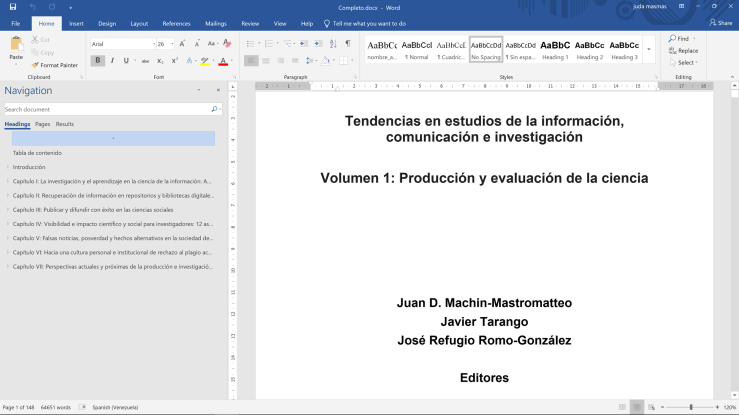739x415 pixels.
Task: Toggle Underline formatting
Action: coord(126,61)
